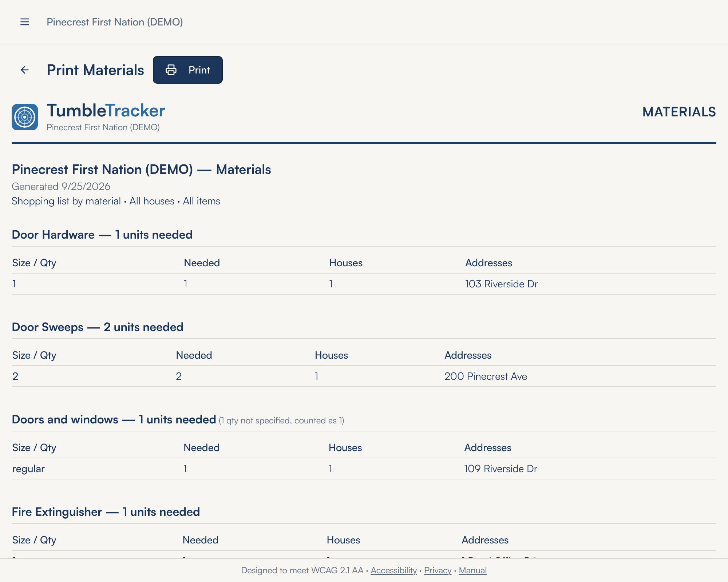Click the MATERIALS label at top right
Screen dimensions: 728x582
click(679, 112)
